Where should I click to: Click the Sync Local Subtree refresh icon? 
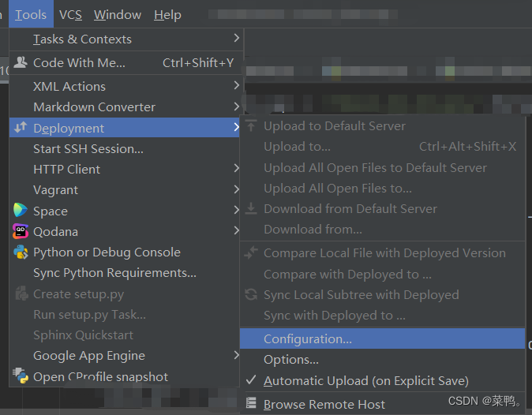tap(251, 294)
